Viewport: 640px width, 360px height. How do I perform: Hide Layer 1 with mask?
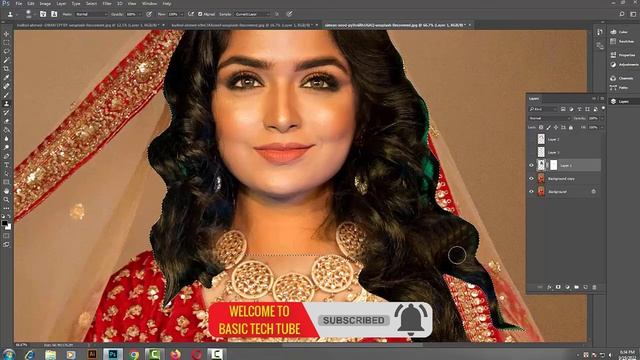tap(531, 165)
